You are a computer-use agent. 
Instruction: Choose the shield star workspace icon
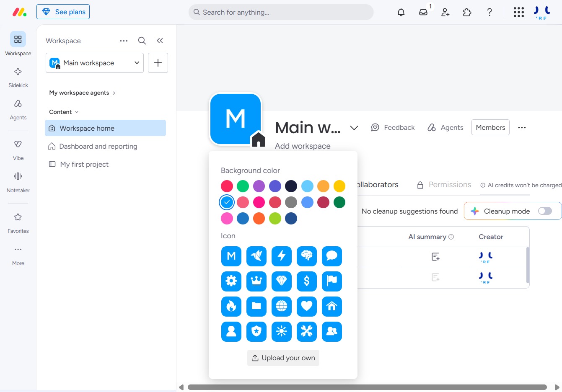click(x=256, y=331)
